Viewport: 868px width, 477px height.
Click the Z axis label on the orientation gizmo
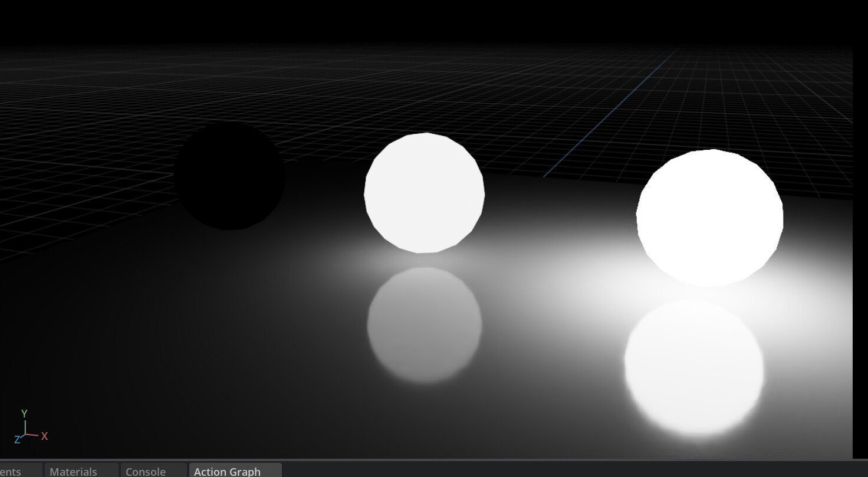(x=16, y=439)
